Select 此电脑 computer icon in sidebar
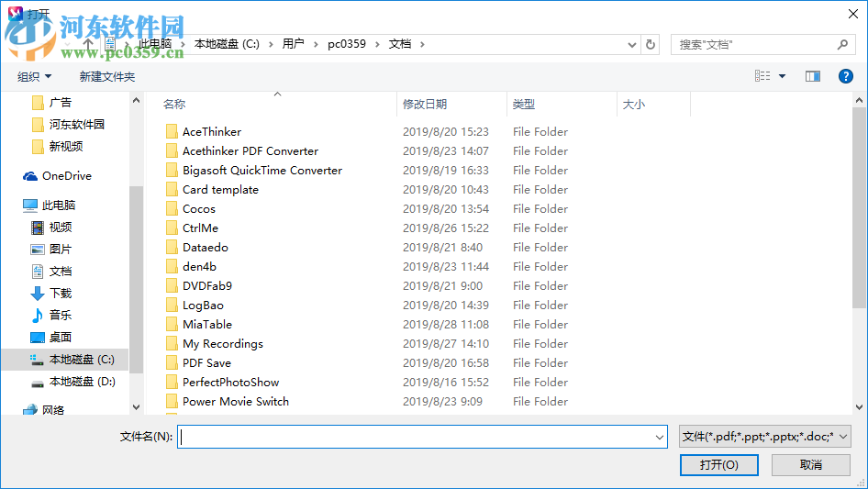868x489 pixels. [x=30, y=206]
